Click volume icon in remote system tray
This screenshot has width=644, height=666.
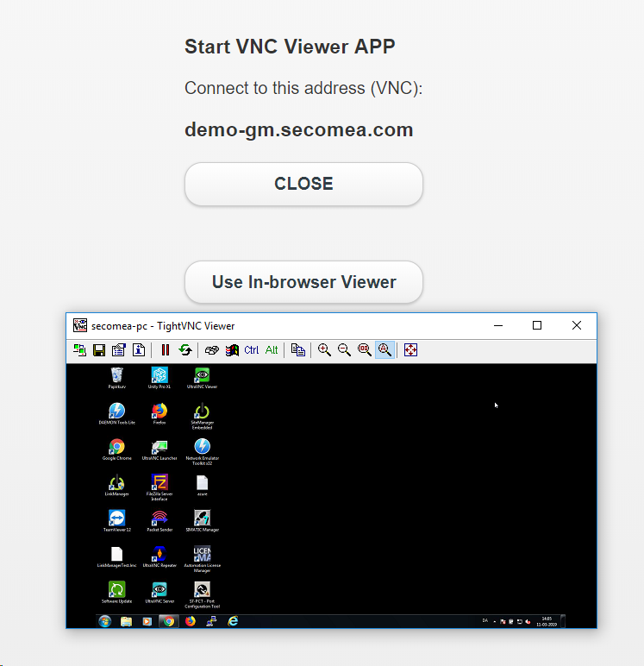(x=528, y=622)
